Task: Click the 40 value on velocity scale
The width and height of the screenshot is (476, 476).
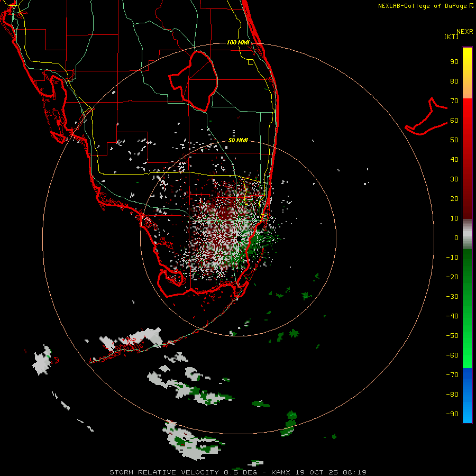Action: click(454, 159)
